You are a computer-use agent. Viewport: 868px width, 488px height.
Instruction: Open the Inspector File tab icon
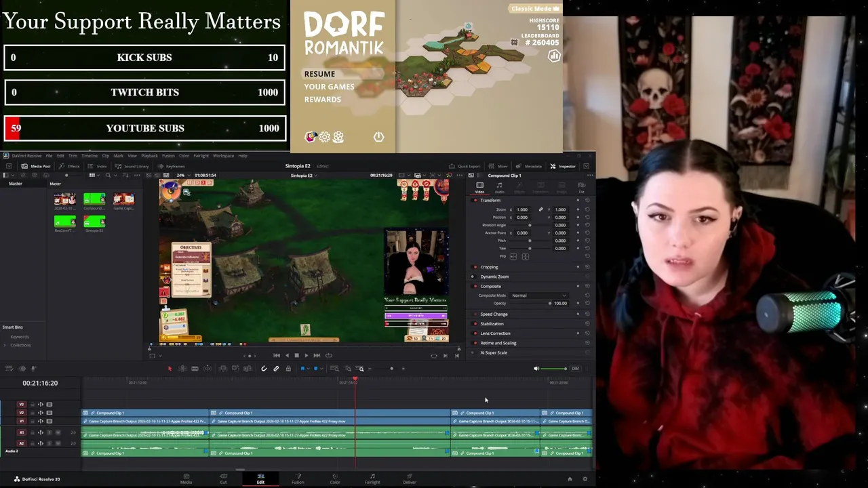581,186
